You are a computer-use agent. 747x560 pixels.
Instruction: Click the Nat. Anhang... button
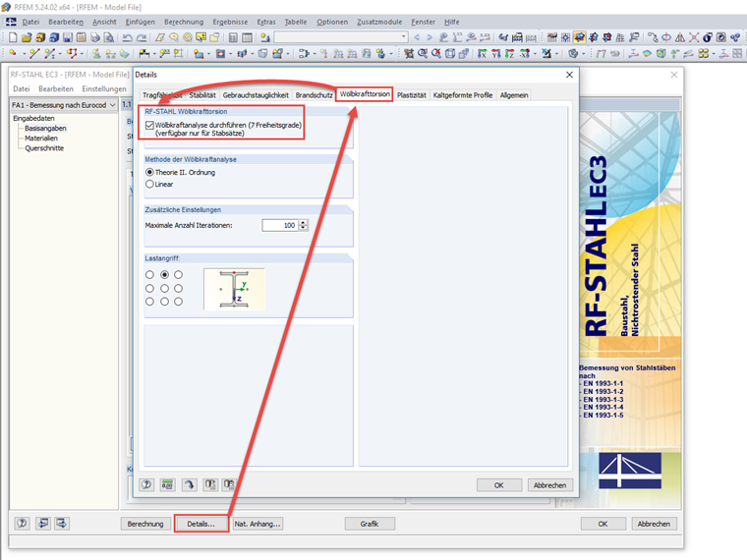pyautogui.click(x=258, y=524)
